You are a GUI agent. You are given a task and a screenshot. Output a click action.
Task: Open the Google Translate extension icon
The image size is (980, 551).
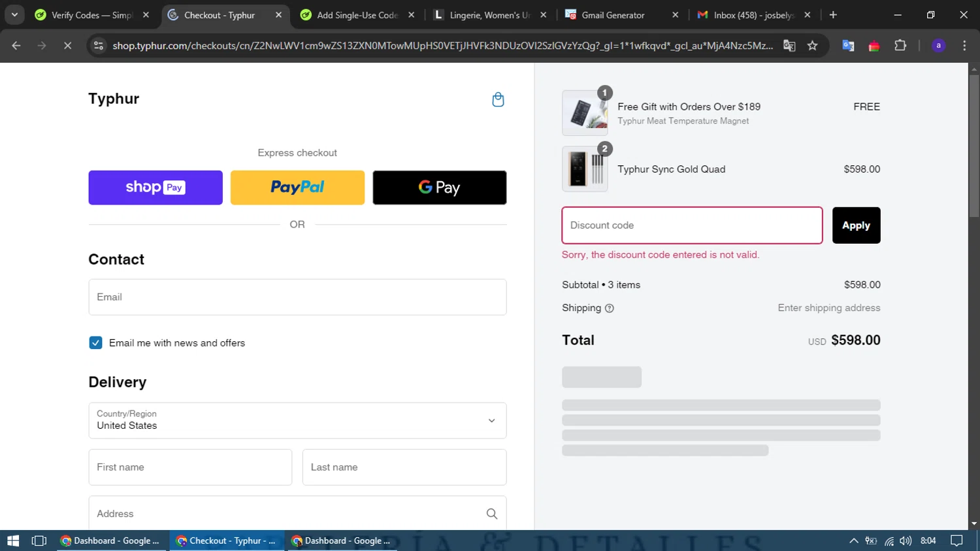click(848, 45)
